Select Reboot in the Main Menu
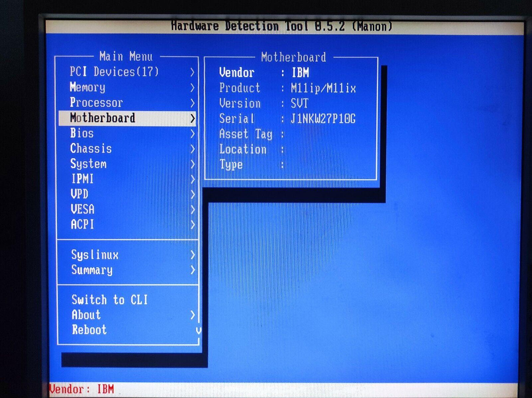Screen dimensions: 532x398 [89, 330]
